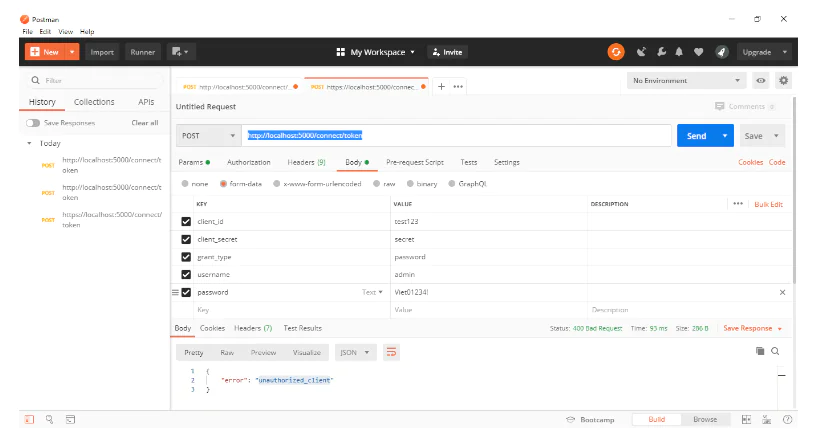Uncheck the username row checkbox
The height and width of the screenshot is (431, 833).
(x=186, y=275)
